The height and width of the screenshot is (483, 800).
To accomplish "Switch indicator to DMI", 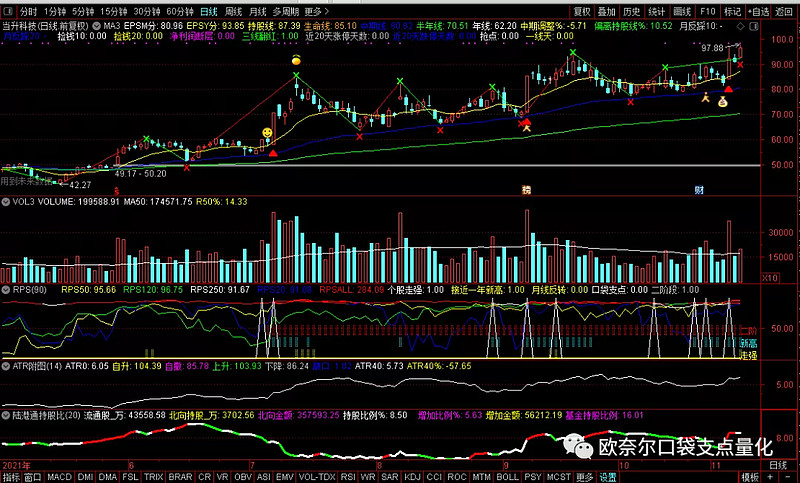I will tap(85, 477).
